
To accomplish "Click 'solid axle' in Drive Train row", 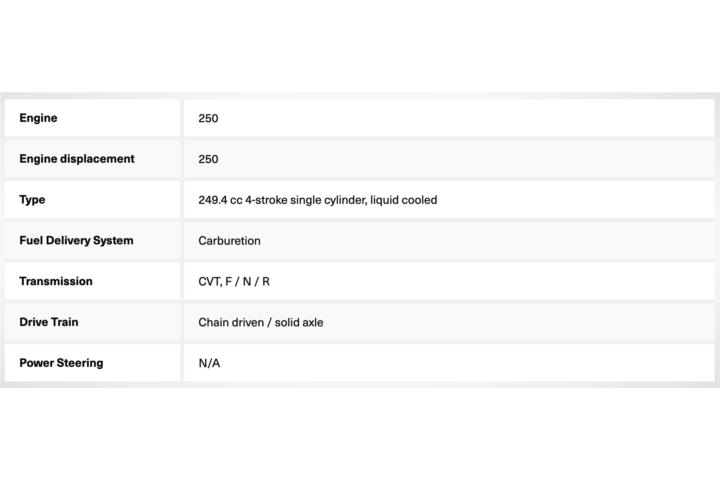I will click(299, 322).
